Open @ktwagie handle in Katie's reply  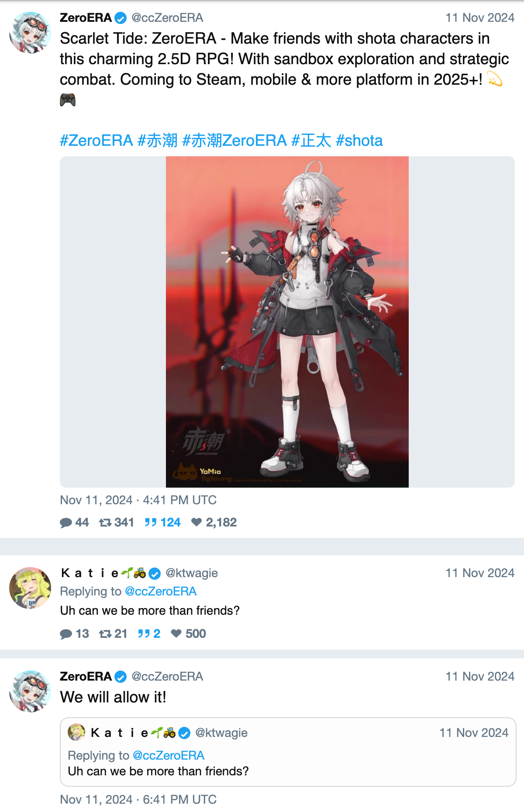tap(192, 573)
